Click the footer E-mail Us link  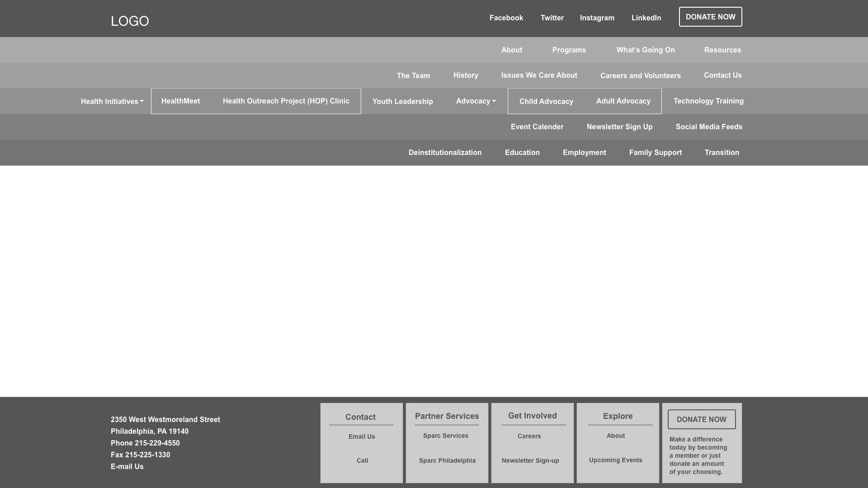[127, 467]
